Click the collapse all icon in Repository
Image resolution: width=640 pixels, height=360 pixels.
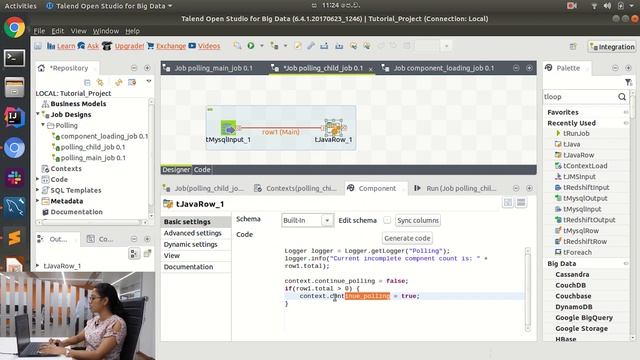(87, 82)
